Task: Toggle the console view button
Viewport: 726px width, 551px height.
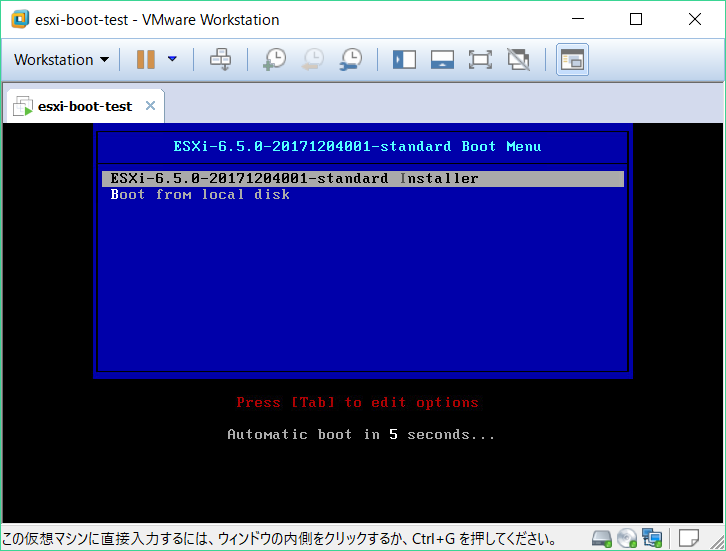Action: pos(572,60)
